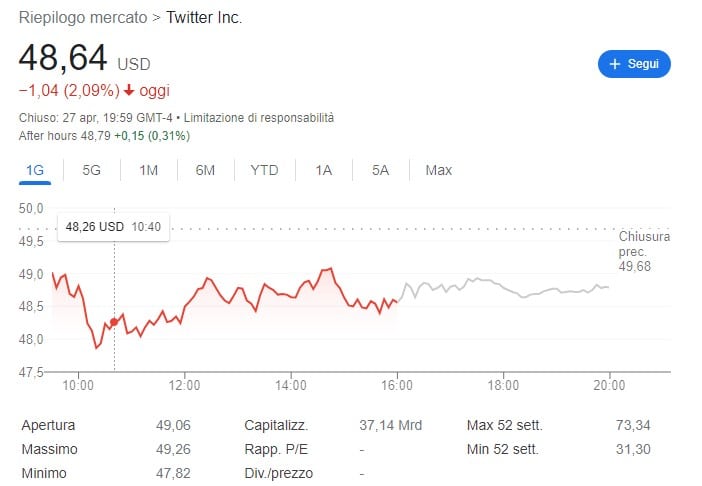
Task: Switch to the 5G time range tab
Action: (92, 170)
